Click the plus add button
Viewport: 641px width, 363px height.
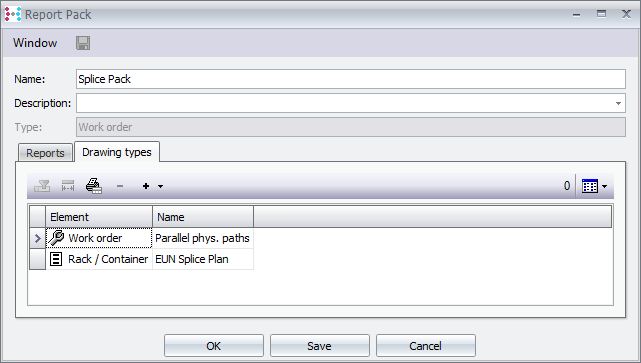146,186
